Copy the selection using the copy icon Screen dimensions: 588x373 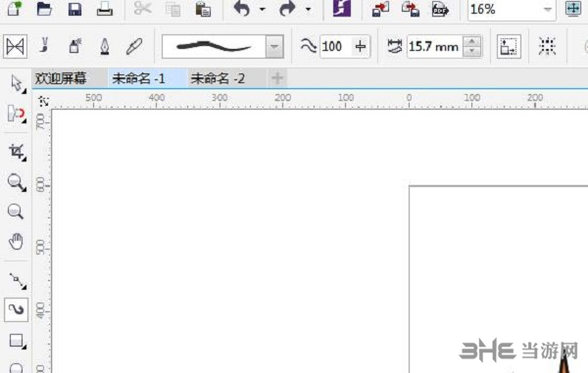point(172,10)
